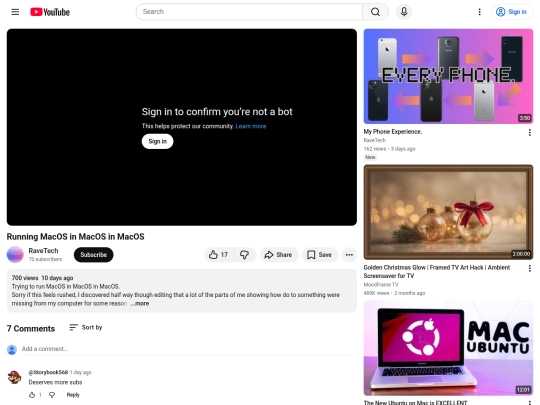
Task: Open @Storybook568 commenter avatar
Action: point(14,377)
